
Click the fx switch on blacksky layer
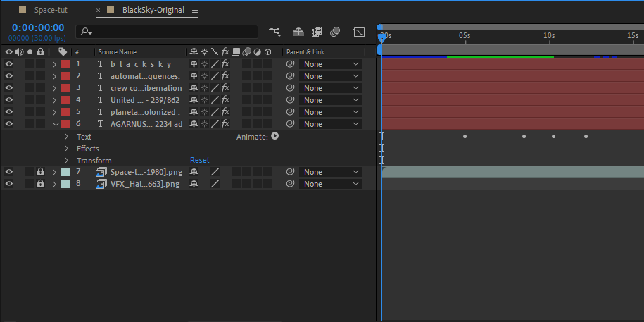point(225,64)
